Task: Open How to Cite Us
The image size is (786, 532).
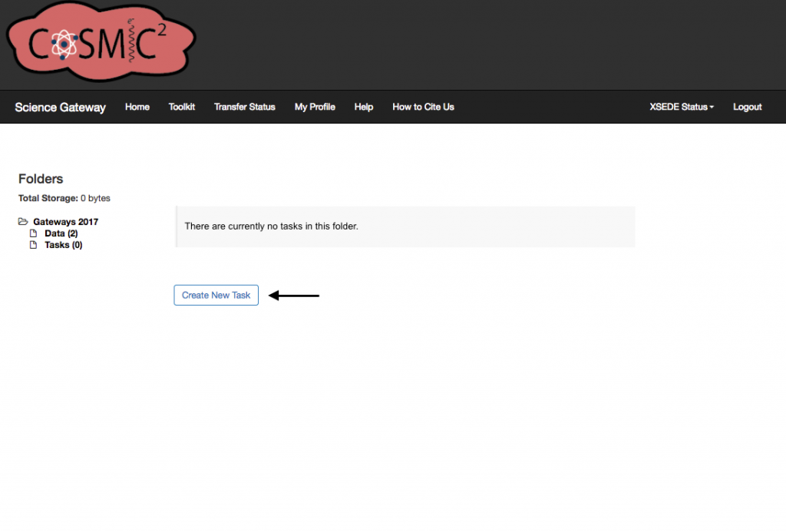Action: pos(423,107)
